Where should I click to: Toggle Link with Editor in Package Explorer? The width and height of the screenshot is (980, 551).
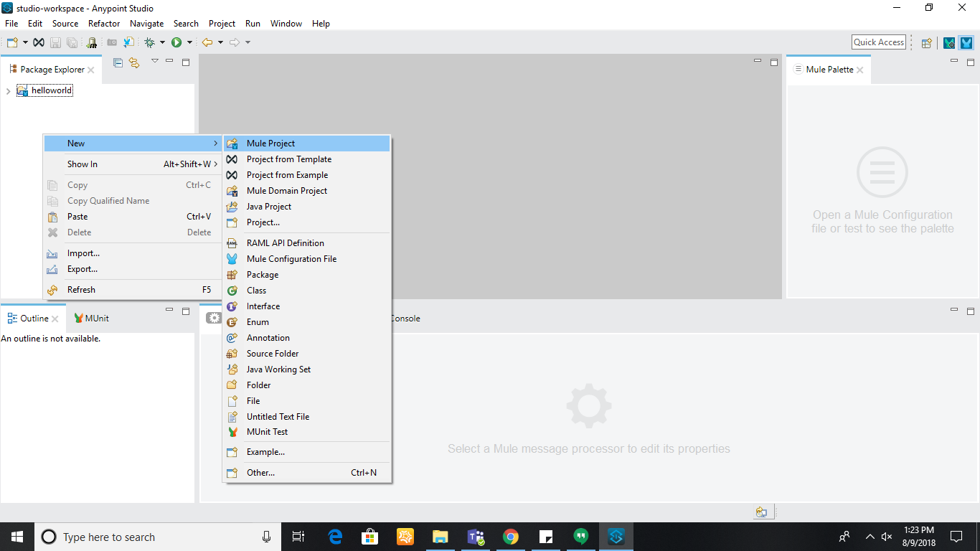[x=134, y=62]
